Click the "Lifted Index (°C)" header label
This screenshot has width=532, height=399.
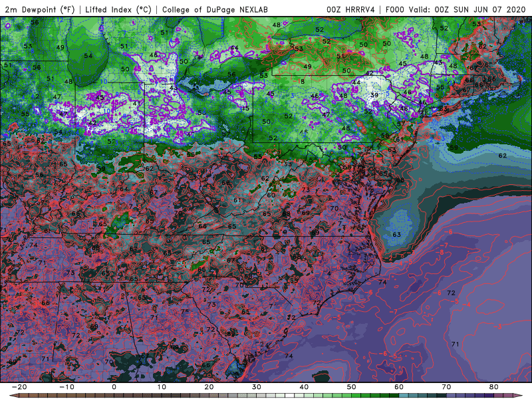tap(118, 9)
